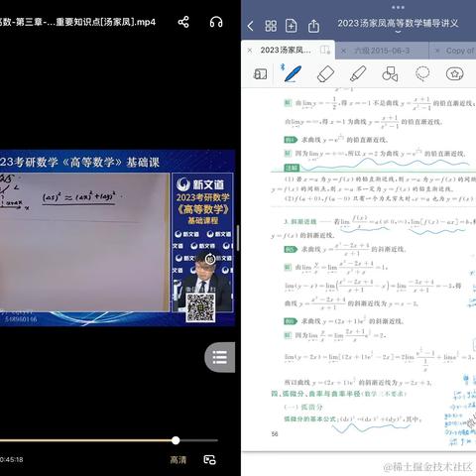This screenshot has width=476, height=476.
Task: Open the notes thumbnail grid view
Action: (271, 26)
